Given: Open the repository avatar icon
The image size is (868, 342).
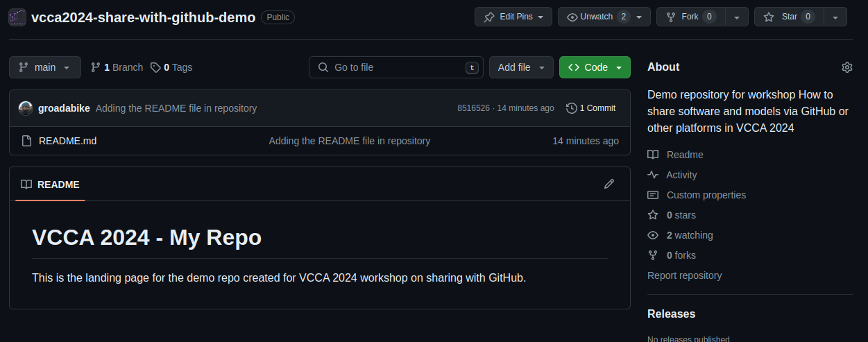Looking at the screenshot, I should pyautogui.click(x=17, y=17).
